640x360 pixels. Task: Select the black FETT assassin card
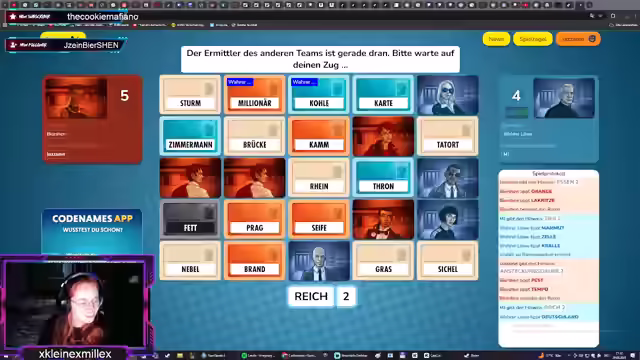(x=190, y=220)
